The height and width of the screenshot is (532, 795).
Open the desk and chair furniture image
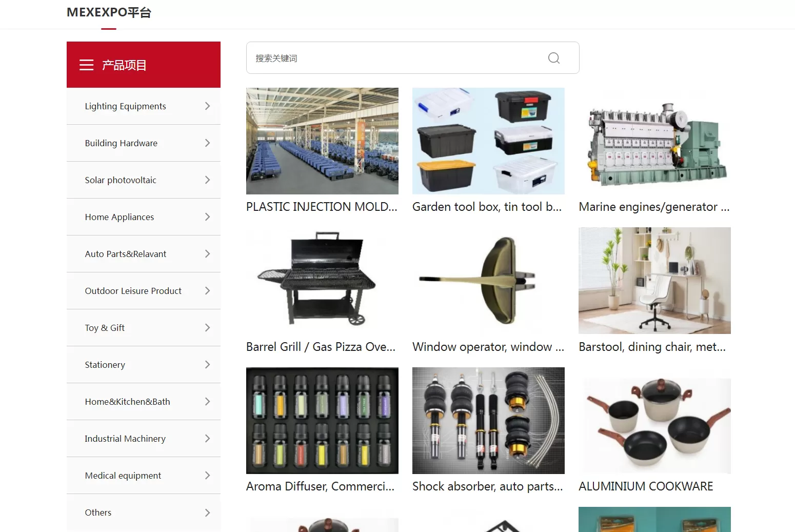[x=654, y=281]
